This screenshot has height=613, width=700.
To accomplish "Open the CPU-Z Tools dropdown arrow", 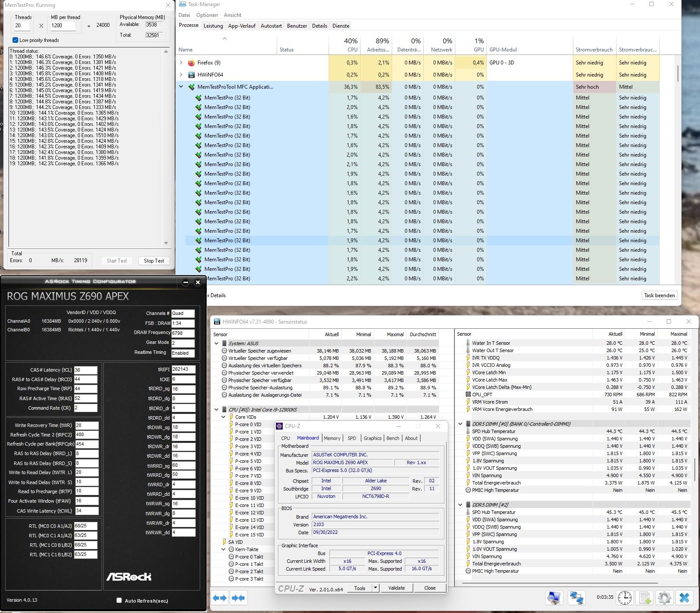I will pyautogui.click(x=375, y=588).
